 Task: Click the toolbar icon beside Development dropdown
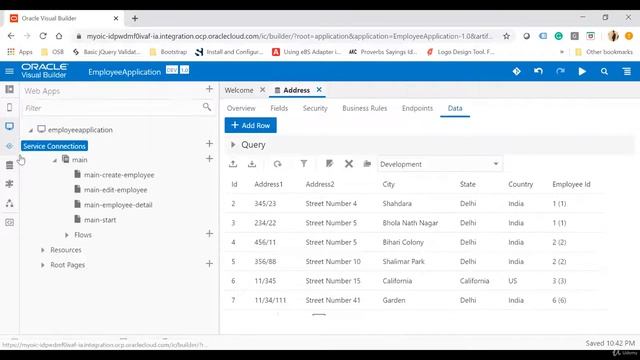pos(367,164)
